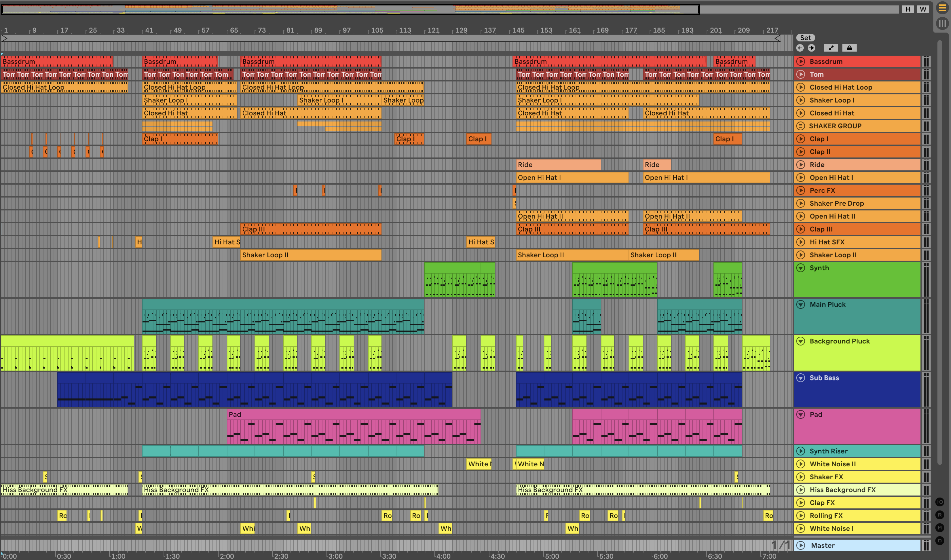
Task: Toggle the Mixer (M) section button
Action: pyautogui.click(x=940, y=527)
